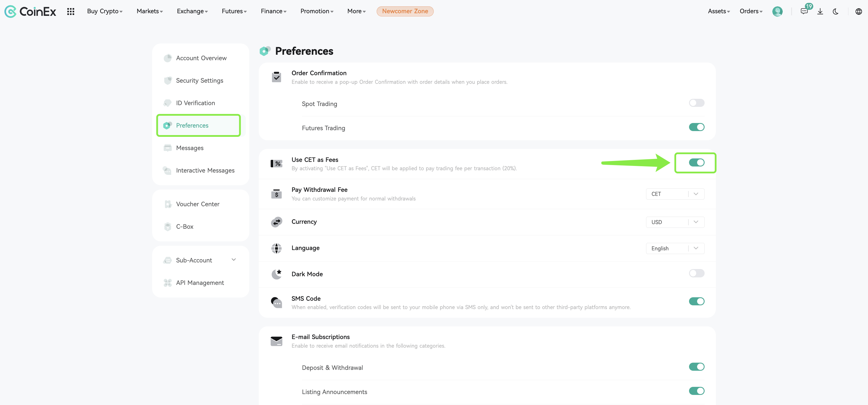Click the CoinEx logo
Screen dimensions: 868x405
(30, 12)
